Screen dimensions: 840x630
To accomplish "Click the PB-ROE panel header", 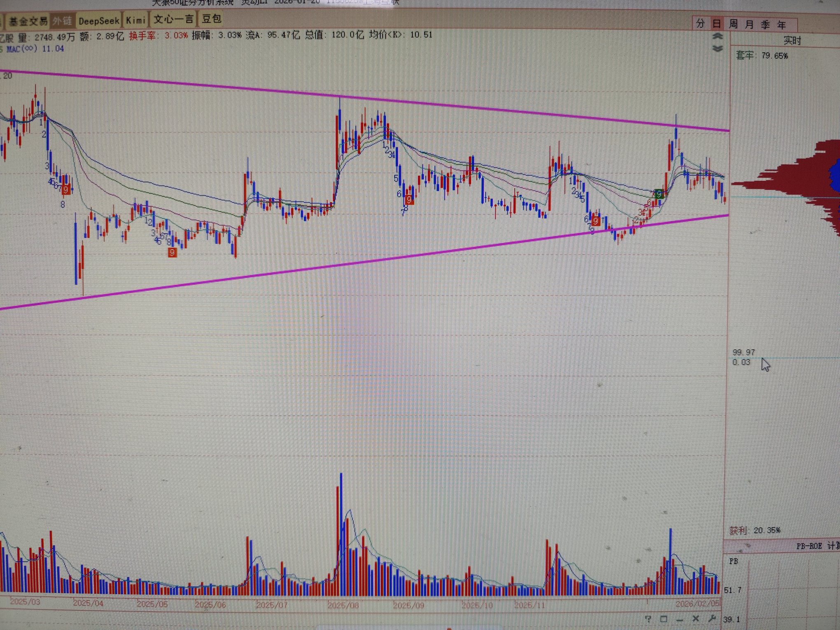I will (809, 546).
